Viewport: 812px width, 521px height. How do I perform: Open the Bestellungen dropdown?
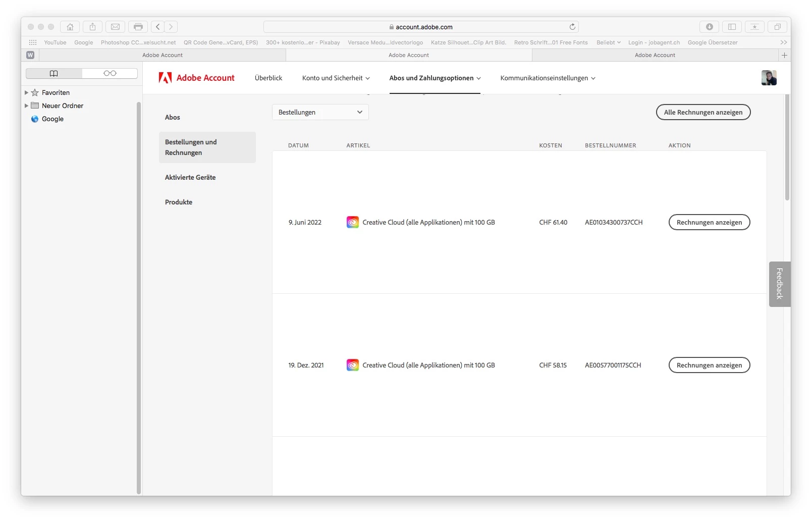click(320, 112)
